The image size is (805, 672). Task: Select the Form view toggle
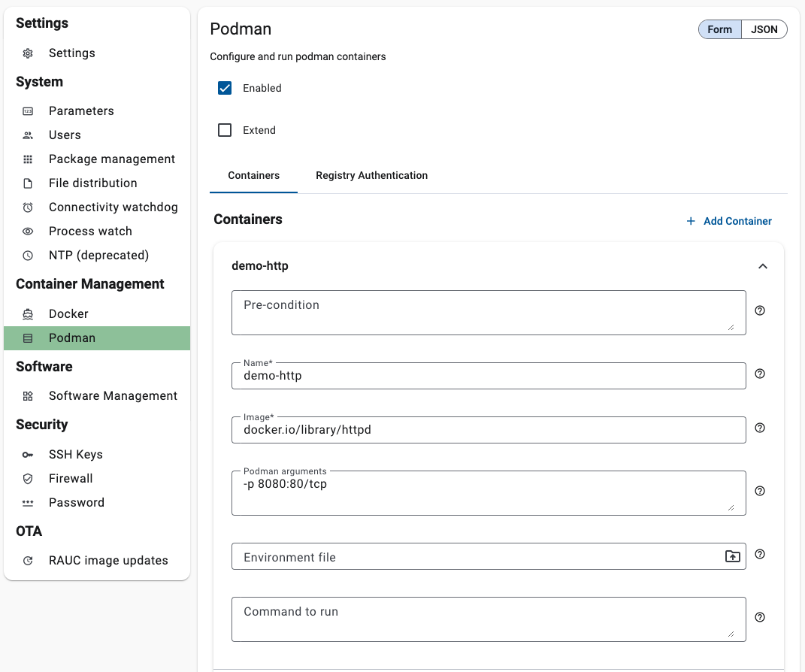(719, 29)
